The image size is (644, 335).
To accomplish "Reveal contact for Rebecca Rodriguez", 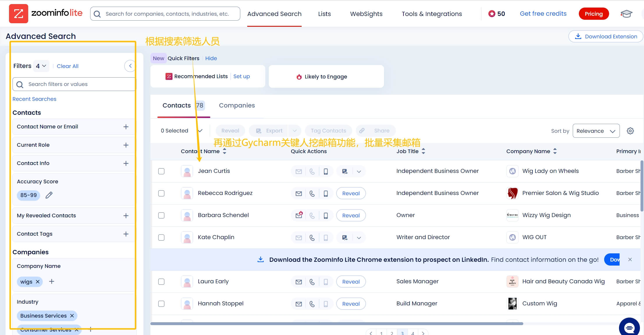I will [x=351, y=194].
